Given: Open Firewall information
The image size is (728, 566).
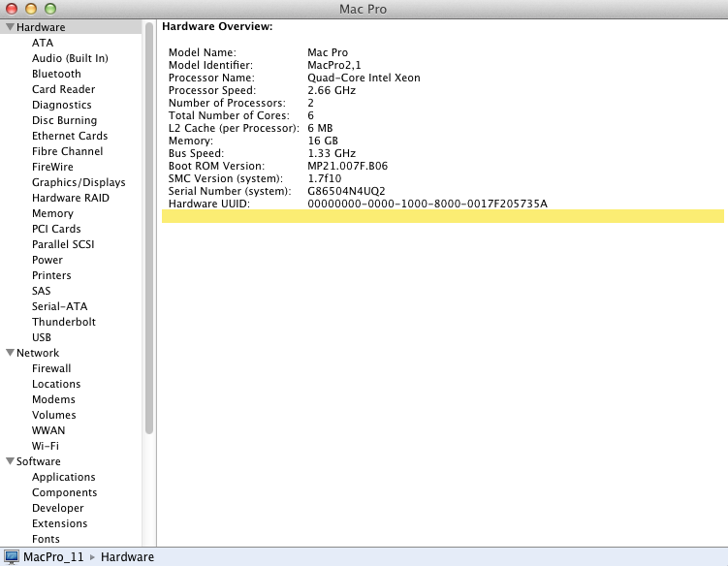Looking at the screenshot, I should coord(51,368).
